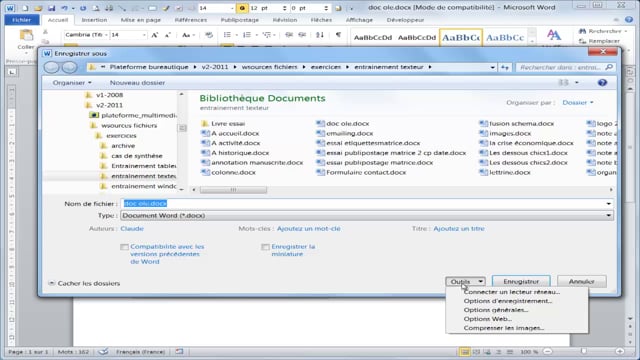
Task: Click the Forward navigation arrow in the dialog
Action: (x=69, y=67)
